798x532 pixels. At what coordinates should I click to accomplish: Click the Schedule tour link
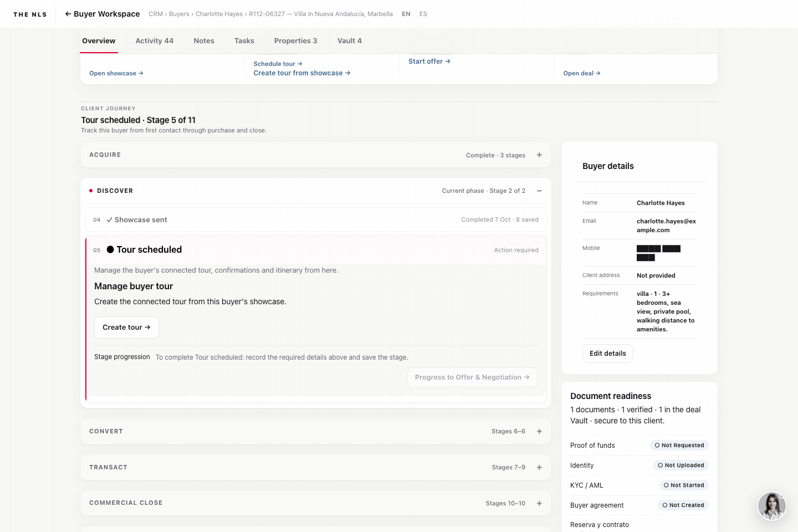(x=278, y=64)
